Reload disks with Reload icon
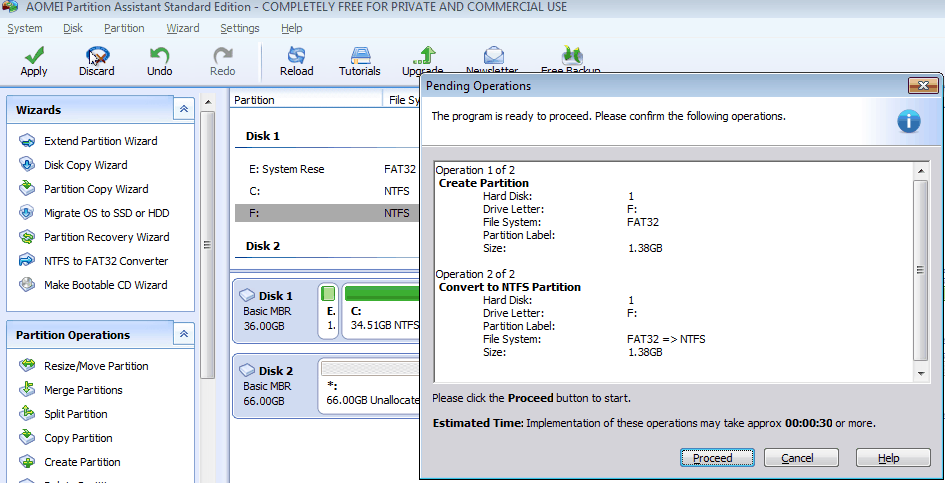 point(297,55)
